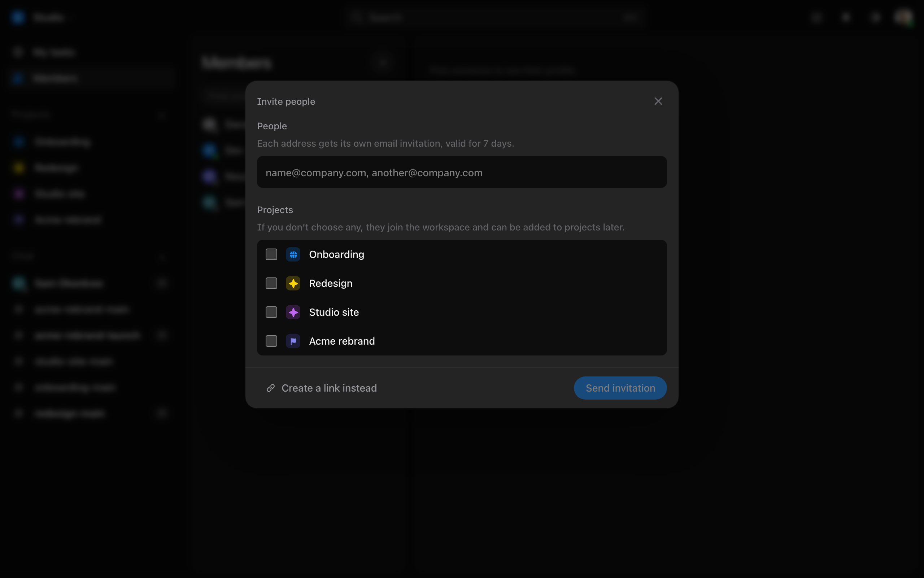Enable the Acme rebrand checkbox

click(271, 341)
